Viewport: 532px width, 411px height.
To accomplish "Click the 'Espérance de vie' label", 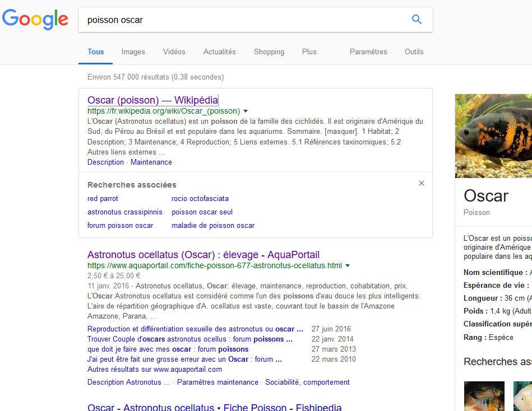I will coord(497,286).
